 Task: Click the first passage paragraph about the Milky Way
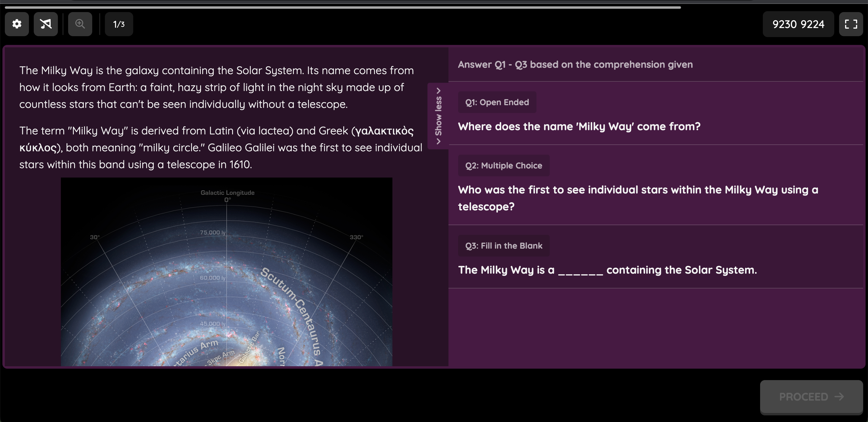coord(216,87)
